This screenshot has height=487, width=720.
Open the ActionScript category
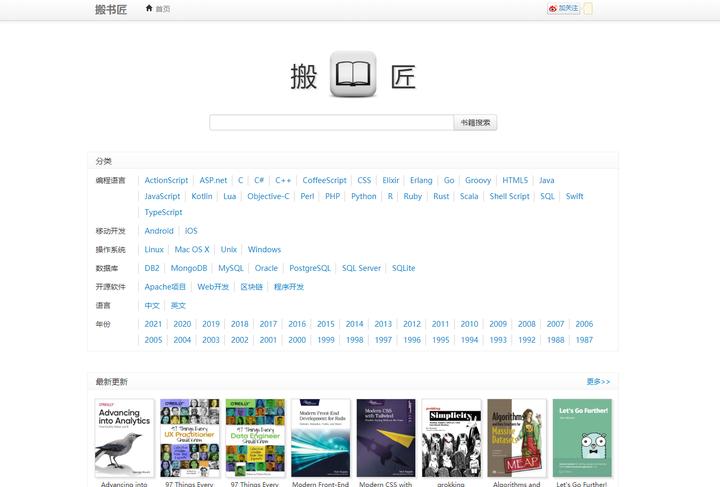pyautogui.click(x=166, y=180)
